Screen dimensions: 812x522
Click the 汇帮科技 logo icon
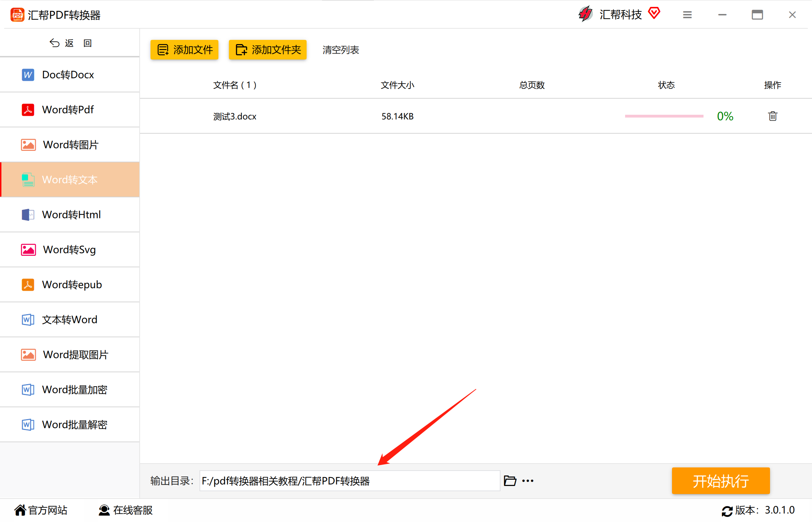pyautogui.click(x=586, y=14)
